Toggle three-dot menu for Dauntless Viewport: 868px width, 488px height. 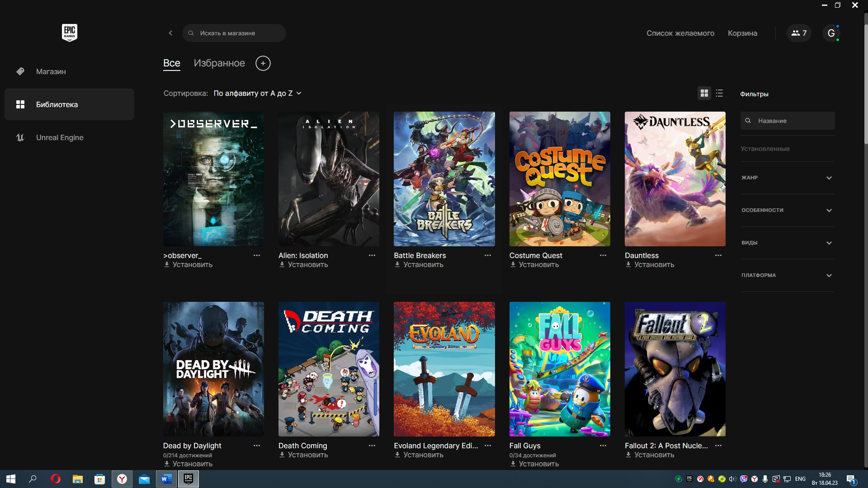point(718,255)
